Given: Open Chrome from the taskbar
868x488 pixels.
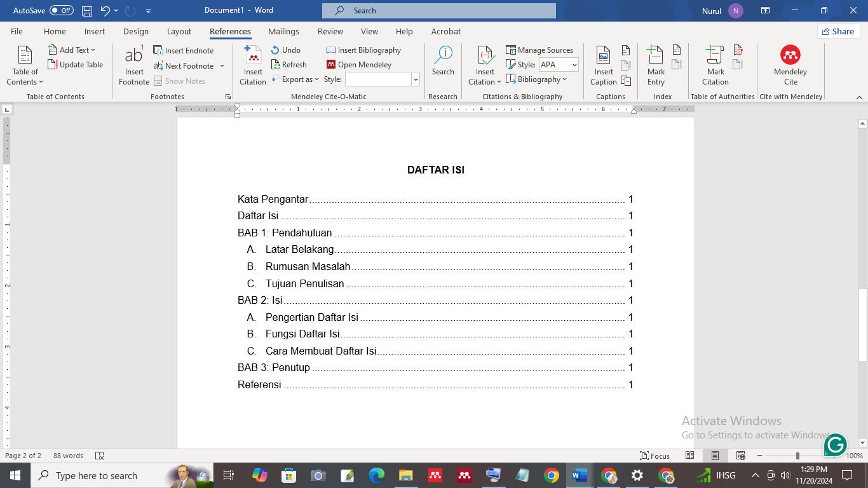Looking at the screenshot, I should [x=551, y=475].
